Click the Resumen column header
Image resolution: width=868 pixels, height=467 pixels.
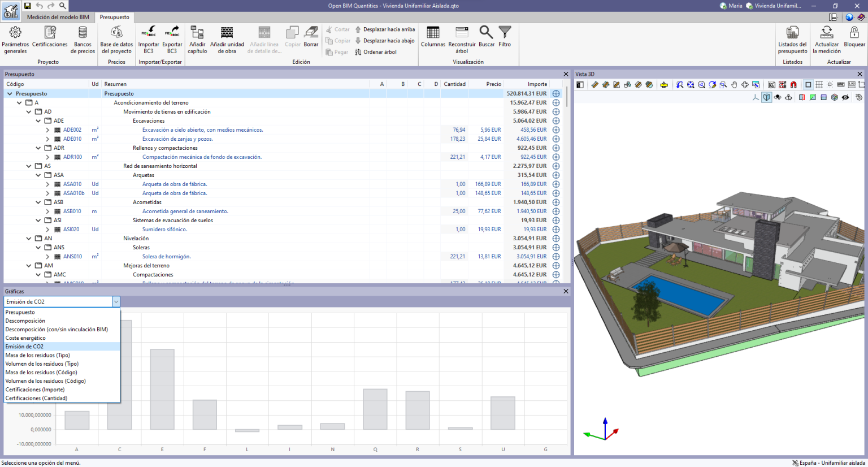pos(236,84)
